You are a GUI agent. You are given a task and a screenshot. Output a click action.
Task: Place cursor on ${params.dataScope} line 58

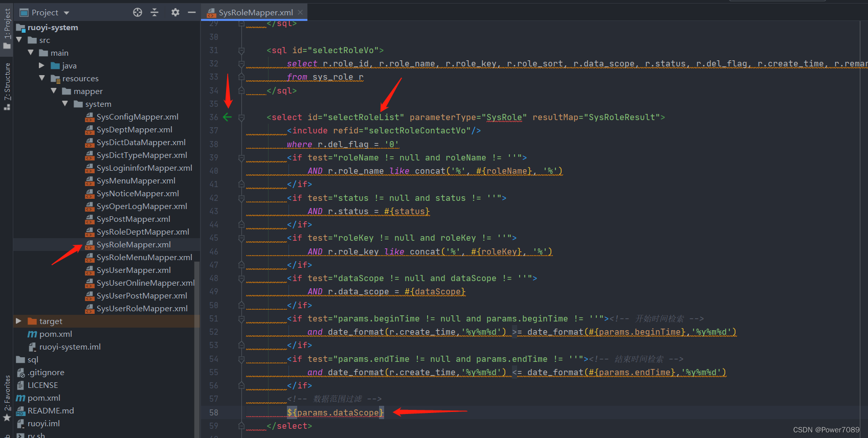coord(335,412)
